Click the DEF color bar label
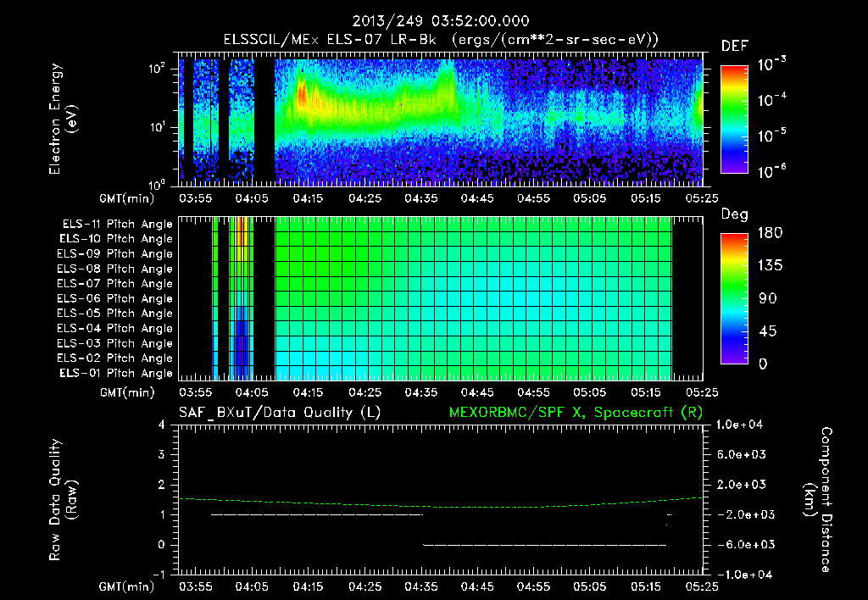 [x=735, y=47]
